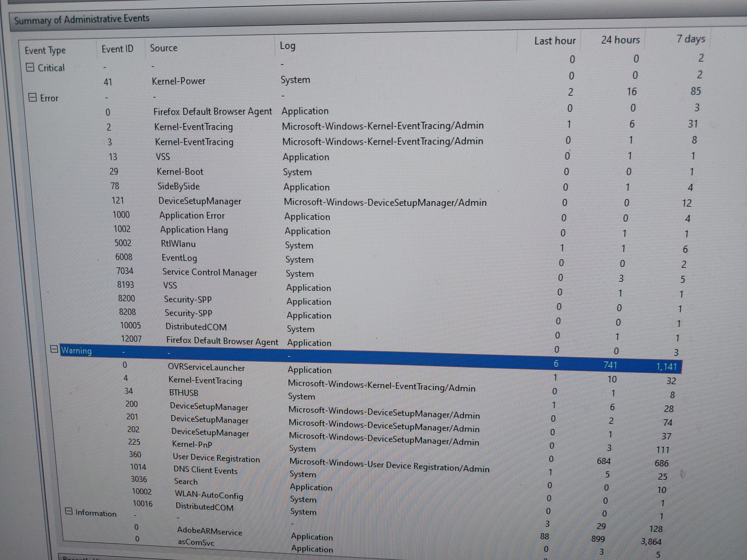The width and height of the screenshot is (747, 560).
Task: Sort by Event Type column header
Action: click(45, 51)
